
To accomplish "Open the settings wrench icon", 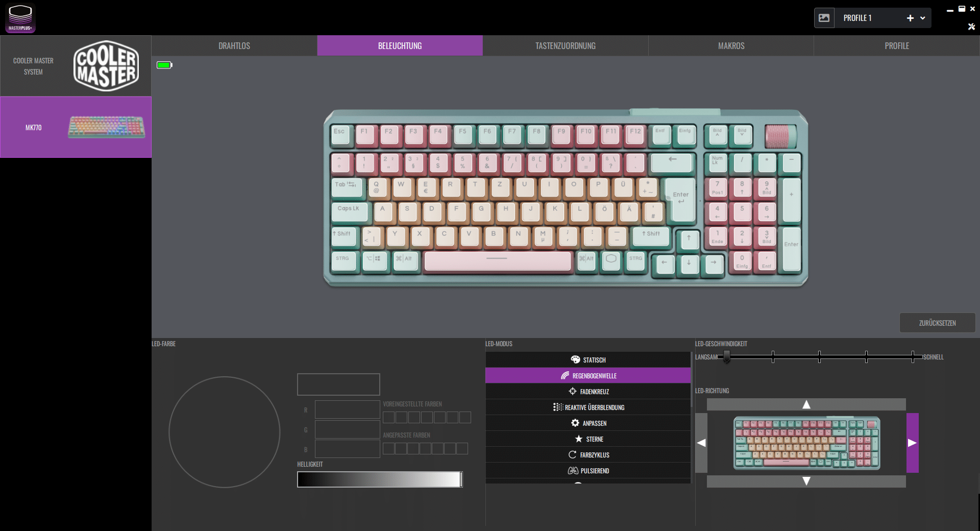I will tap(971, 27).
